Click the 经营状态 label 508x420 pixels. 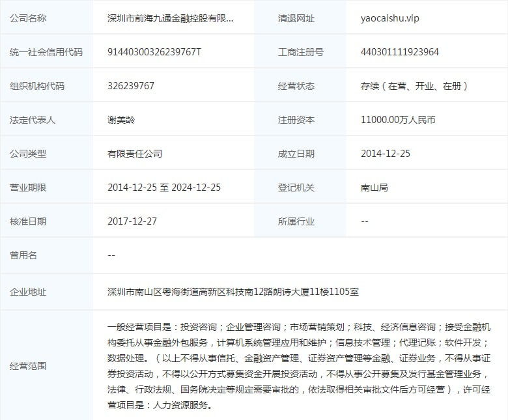296,86
